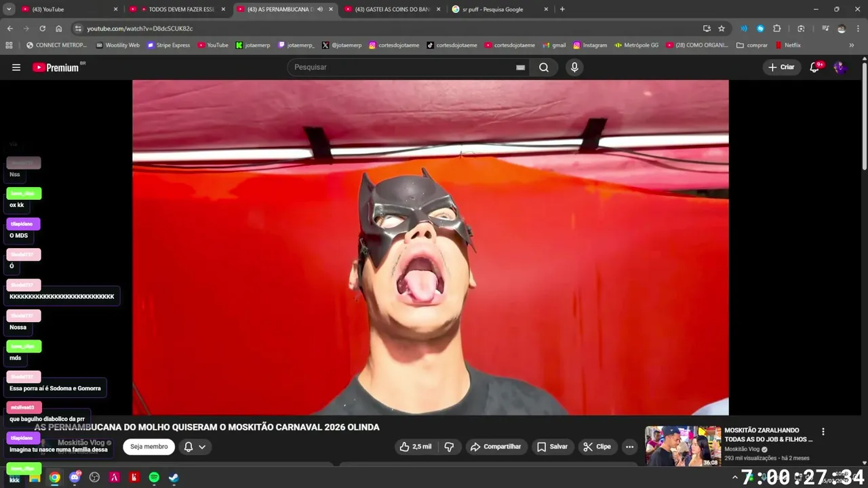Image resolution: width=868 pixels, height=488 pixels.
Task: Click the Criar create button
Action: 781,67
